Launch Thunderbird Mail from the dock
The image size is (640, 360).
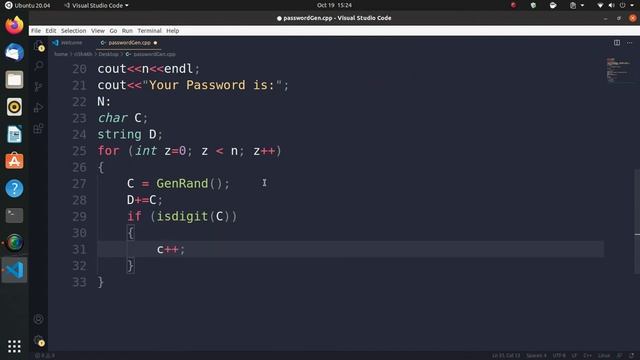[x=14, y=52]
